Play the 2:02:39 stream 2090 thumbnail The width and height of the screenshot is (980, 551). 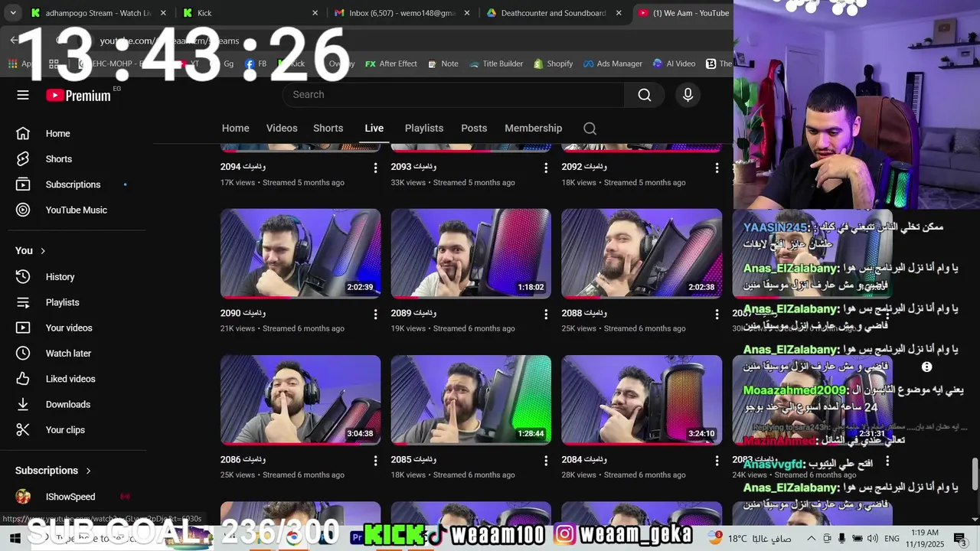coord(300,253)
